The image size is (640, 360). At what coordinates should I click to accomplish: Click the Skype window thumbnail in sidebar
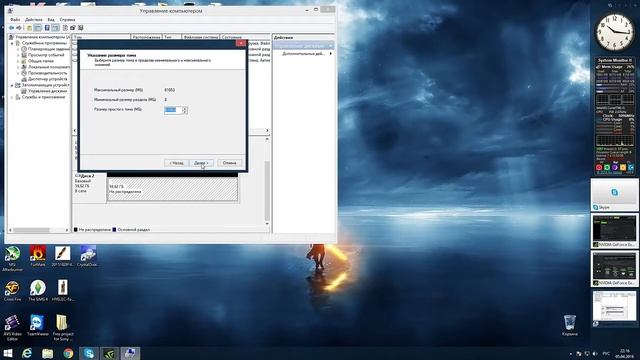click(614, 195)
